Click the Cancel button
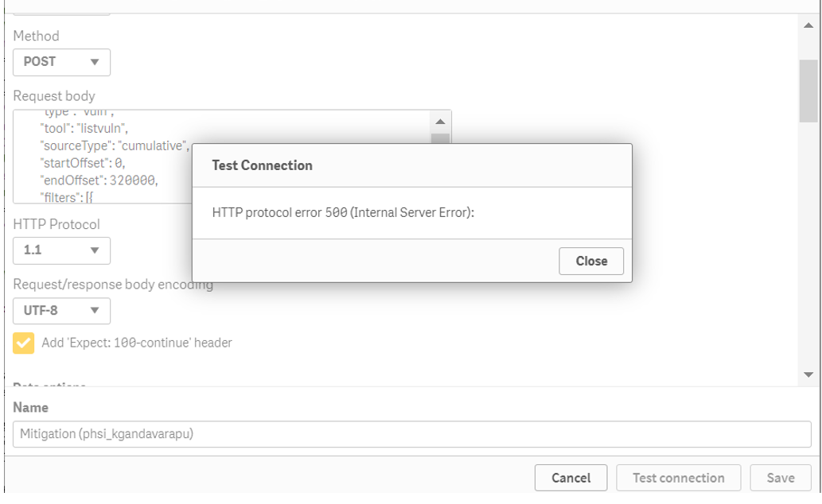822x504 pixels. tap(571, 478)
